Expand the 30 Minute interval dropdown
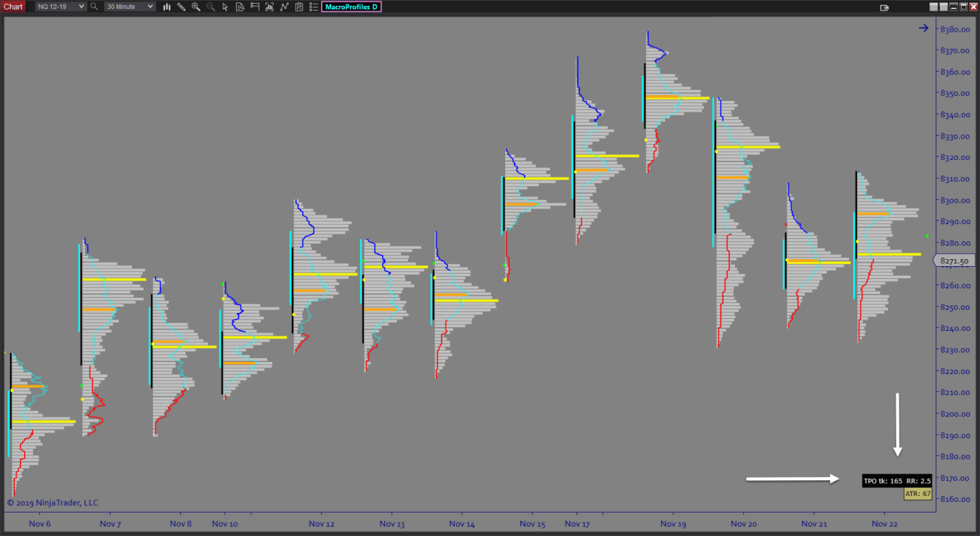Screen dimensions: 980x536 [129, 7]
